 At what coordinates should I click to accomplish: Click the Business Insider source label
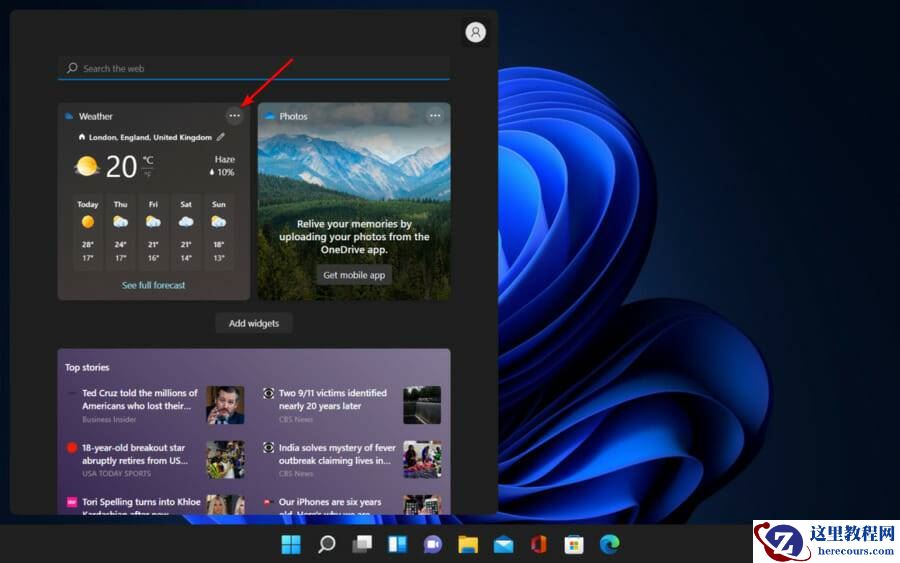tap(109, 420)
